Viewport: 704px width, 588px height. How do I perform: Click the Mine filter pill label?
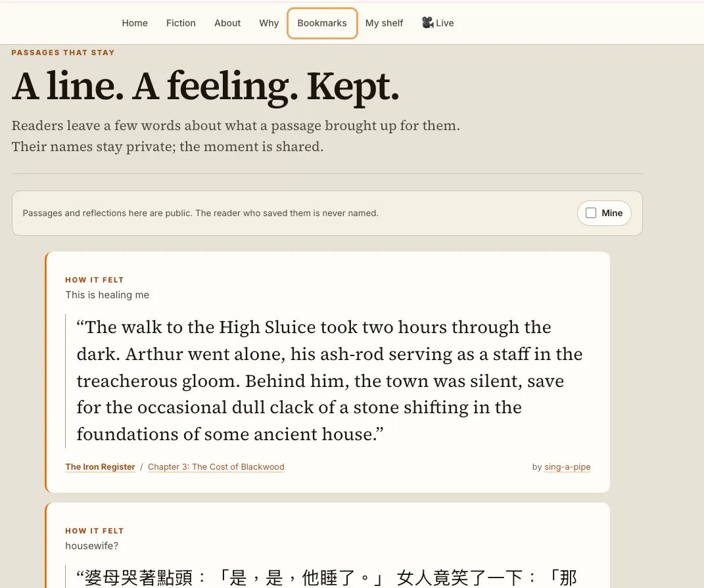(x=612, y=213)
